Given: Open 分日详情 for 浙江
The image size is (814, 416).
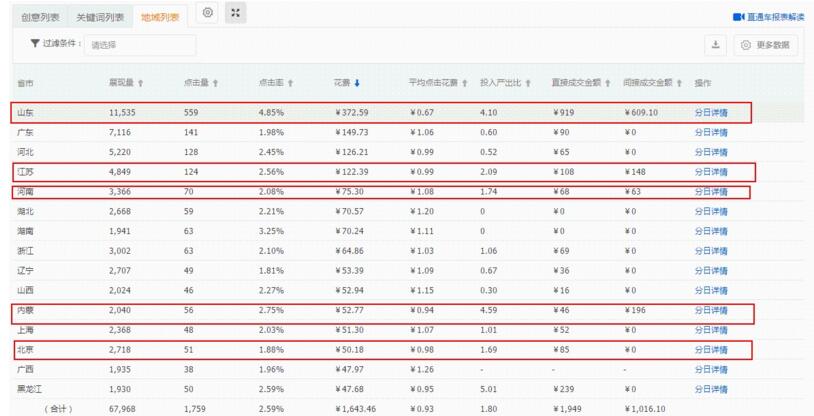Looking at the screenshot, I should tap(711, 251).
